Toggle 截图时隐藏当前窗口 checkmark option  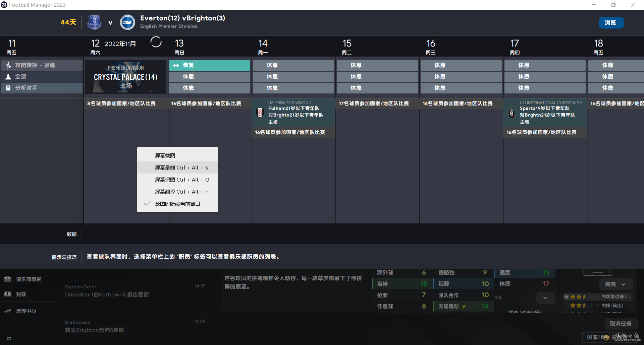tap(177, 204)
